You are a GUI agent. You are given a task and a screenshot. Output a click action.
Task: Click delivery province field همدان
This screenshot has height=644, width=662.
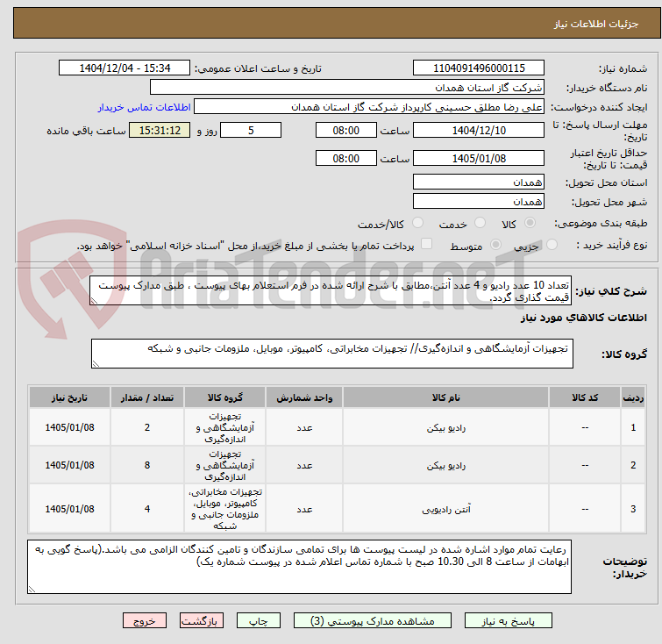pos(479,182)
